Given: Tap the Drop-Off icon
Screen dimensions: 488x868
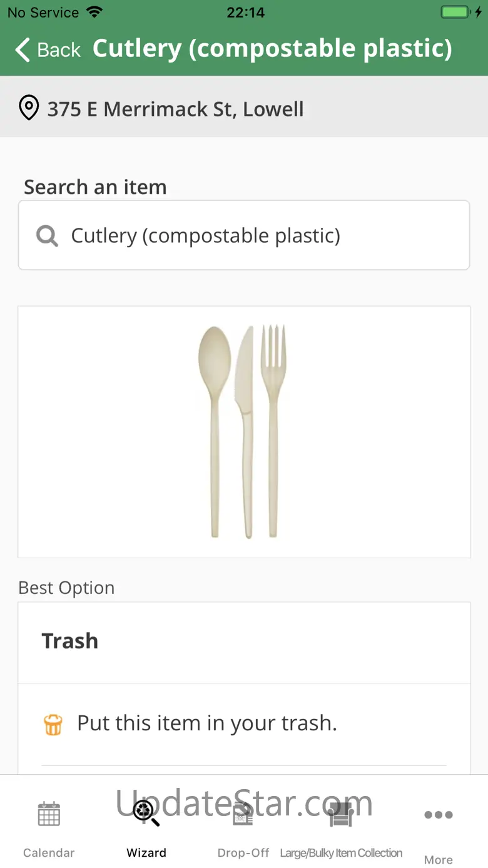Looking at the screenshot, I should 243,814.
